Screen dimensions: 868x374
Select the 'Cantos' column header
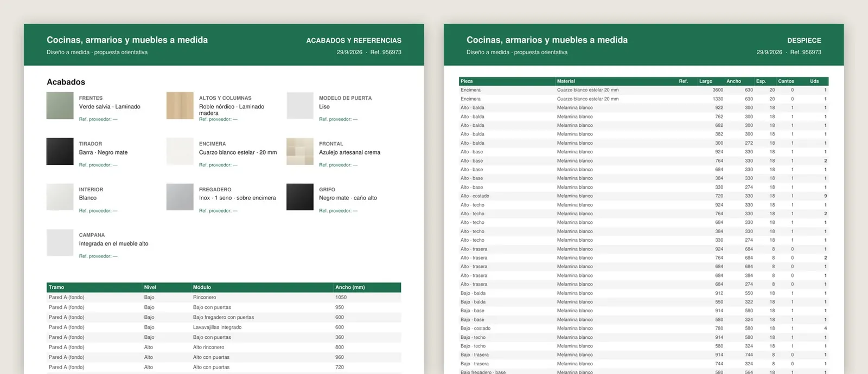(x=786, y=81)
